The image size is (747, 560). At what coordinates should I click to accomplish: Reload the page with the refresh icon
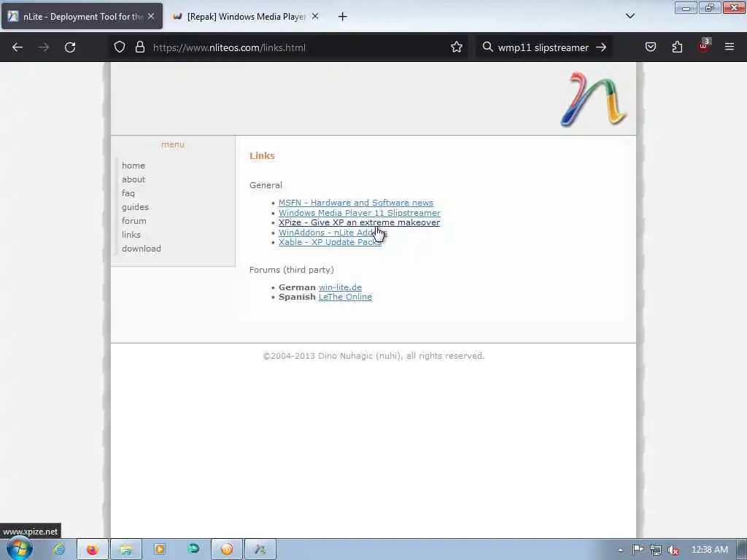tap(70, 47)
